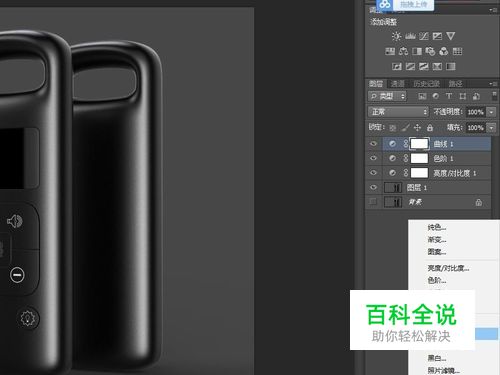Image resolution: width=500 pixels, height=375 pixels.
Task: Lock all padlock icon in layers panel
Action: pos(430,128)
